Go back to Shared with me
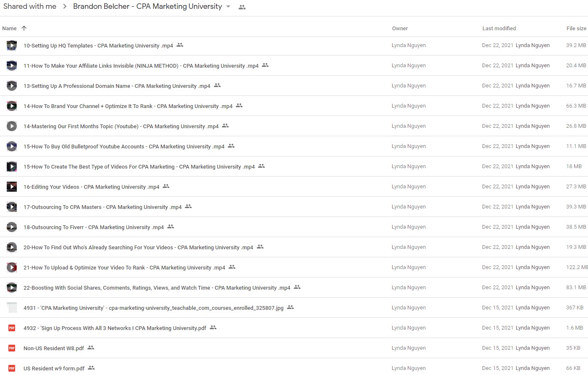 [x=30, y=6]
